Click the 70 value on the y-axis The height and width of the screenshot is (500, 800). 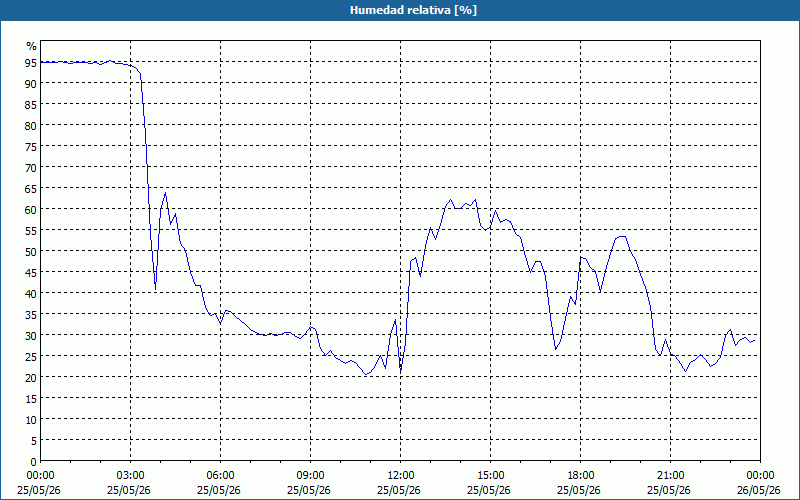31,167
